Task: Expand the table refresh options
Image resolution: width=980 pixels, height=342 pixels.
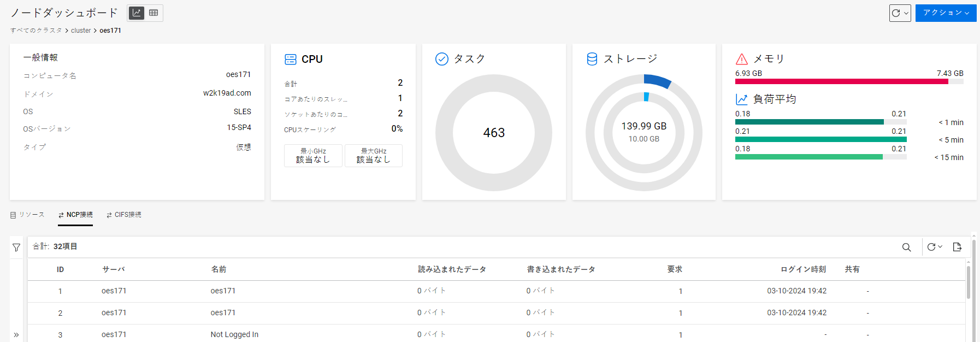Action: (935, 247)
